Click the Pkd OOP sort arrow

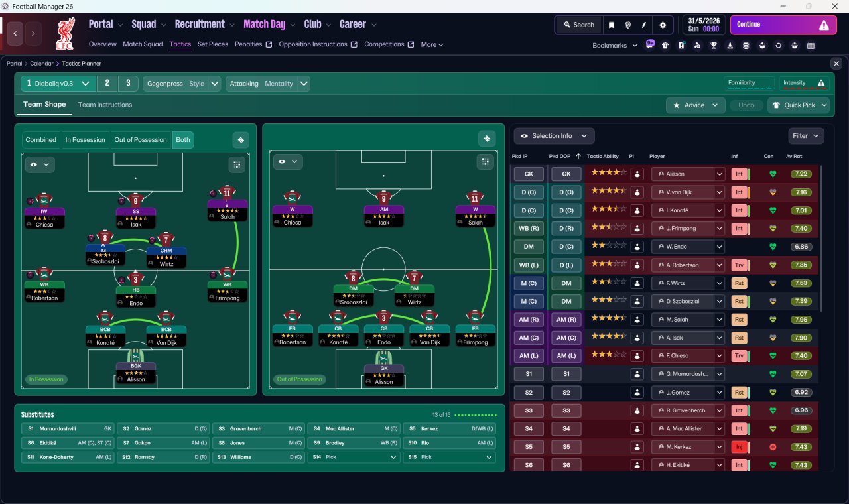click(x=578, y=157)
